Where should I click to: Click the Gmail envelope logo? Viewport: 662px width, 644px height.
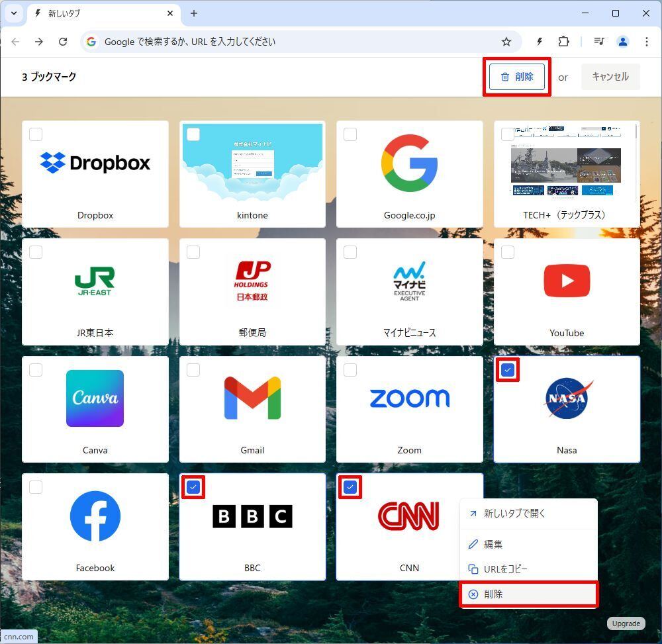coord(252,398)
